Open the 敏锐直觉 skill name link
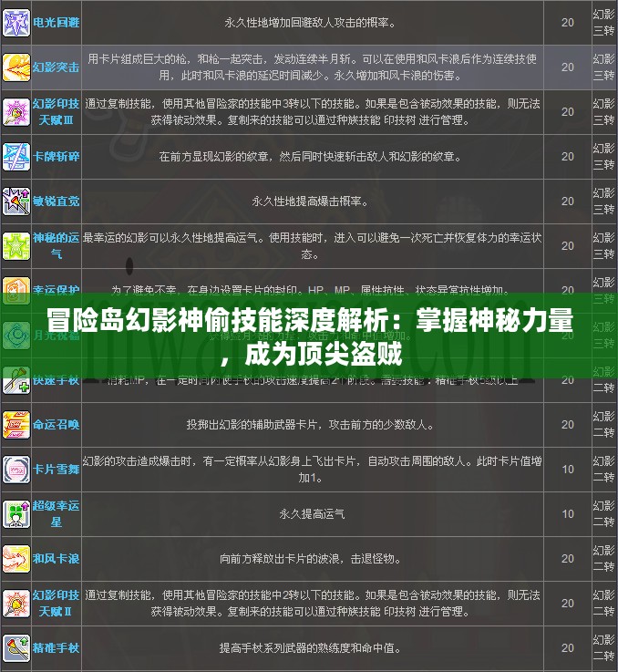618x672 pixels. (x=57, y=201)
